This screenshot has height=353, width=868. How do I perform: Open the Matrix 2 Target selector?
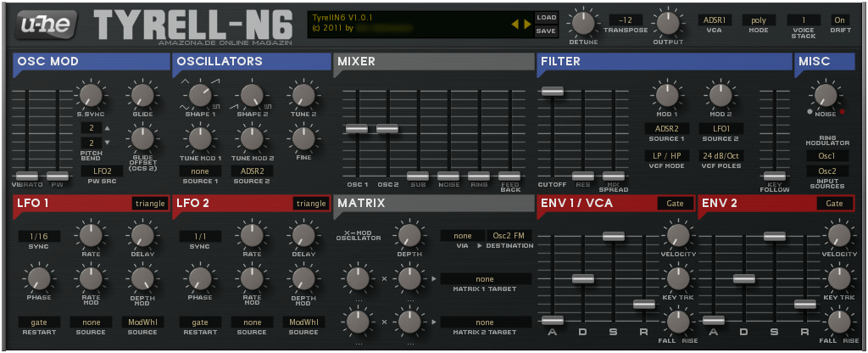pos(486,322)
